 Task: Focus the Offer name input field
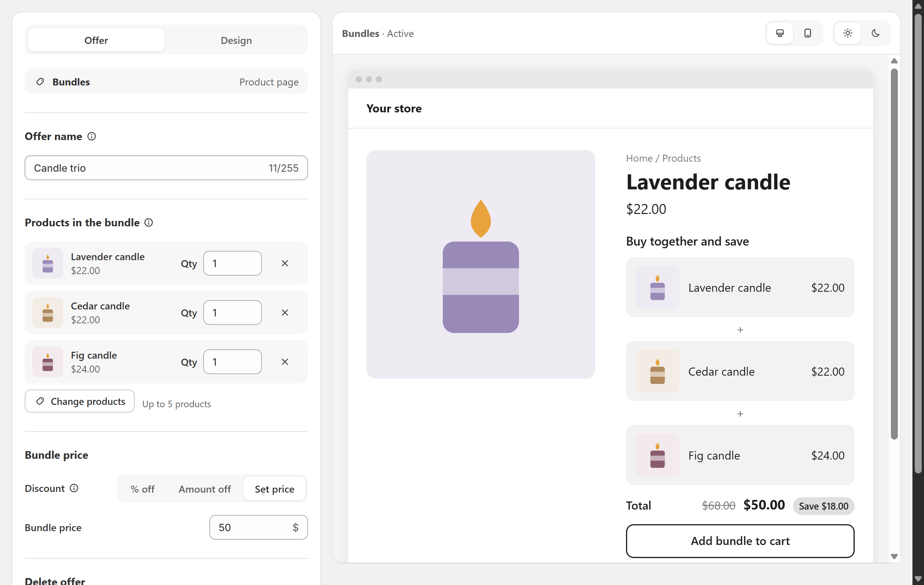166,168
